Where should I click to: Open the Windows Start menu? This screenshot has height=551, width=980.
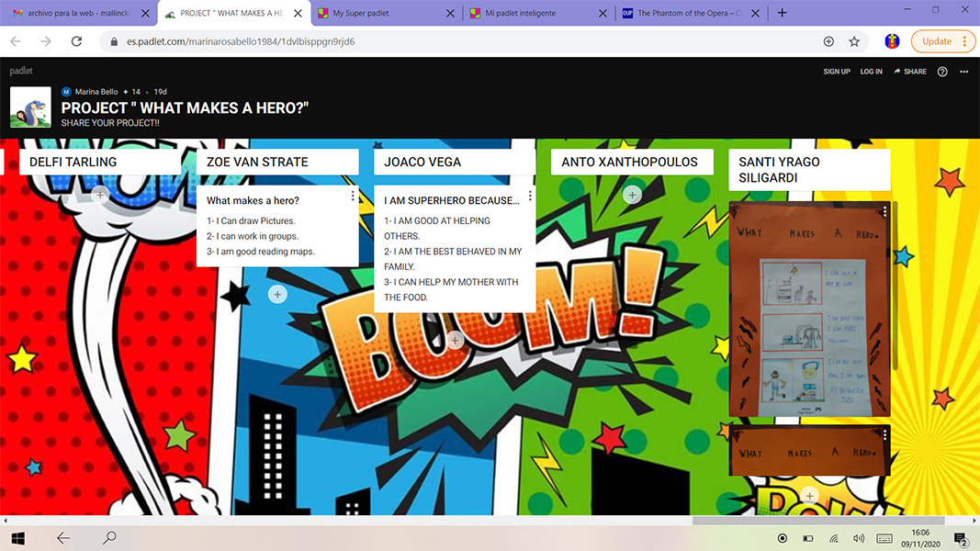[17, 538]
